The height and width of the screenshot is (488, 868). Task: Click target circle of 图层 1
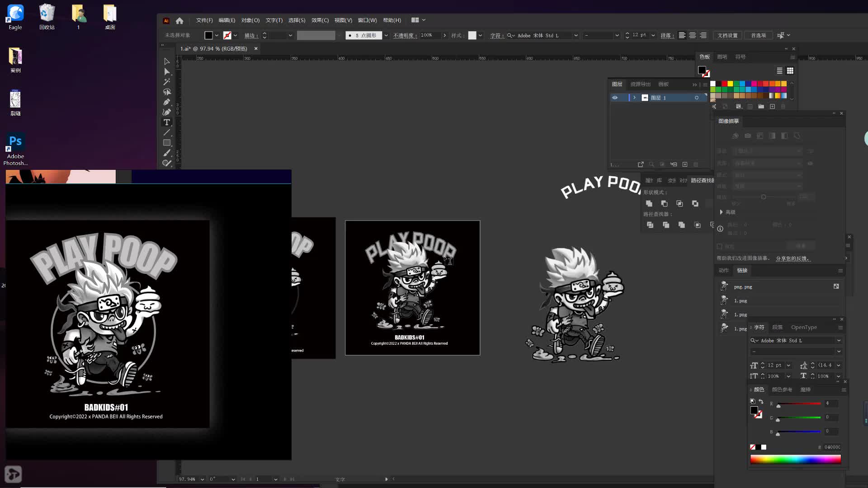point(697,98)
